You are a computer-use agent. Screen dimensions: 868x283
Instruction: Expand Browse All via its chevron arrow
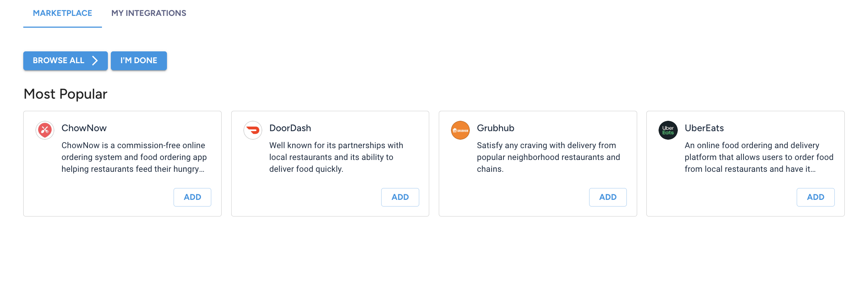click(95, 60)
